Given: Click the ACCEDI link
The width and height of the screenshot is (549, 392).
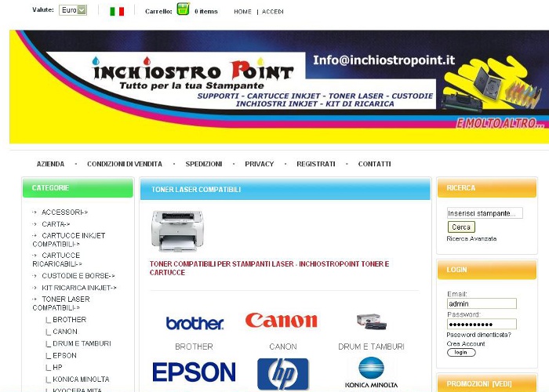Looking at the screenshot, I should (272, 12).
